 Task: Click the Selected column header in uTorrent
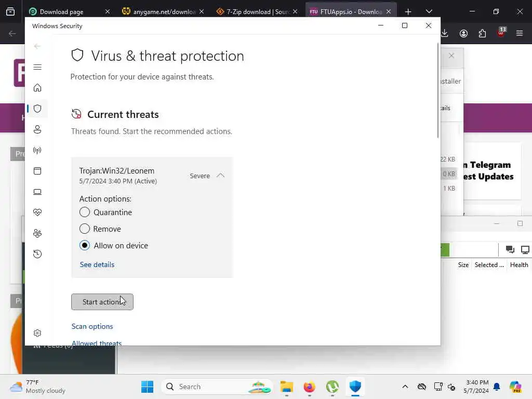[489, 265]
